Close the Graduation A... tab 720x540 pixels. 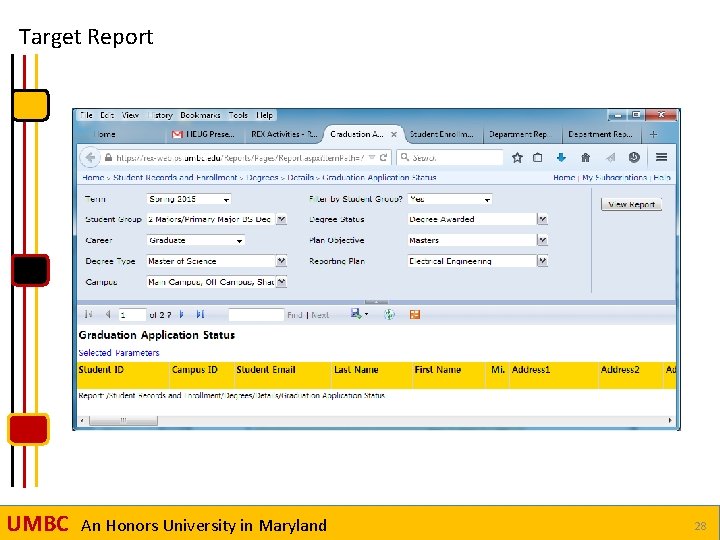click(394, 134)
